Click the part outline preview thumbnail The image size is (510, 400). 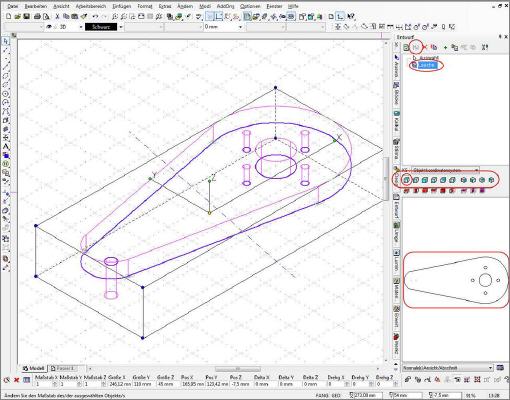point(456,281)
